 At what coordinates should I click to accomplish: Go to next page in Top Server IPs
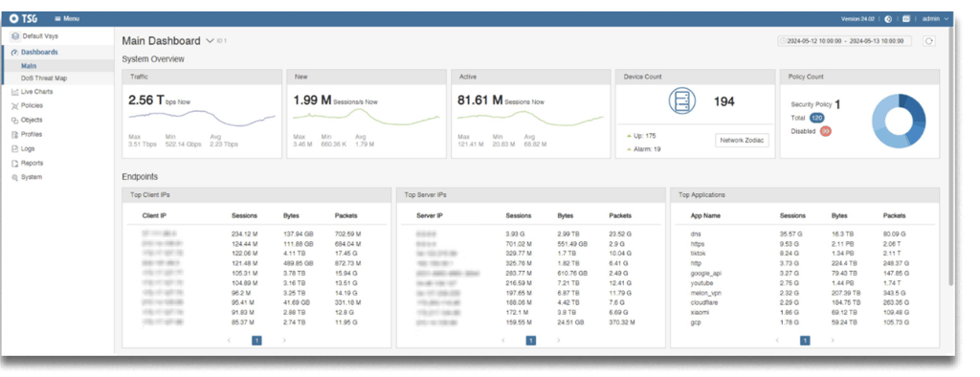coord(559,340)
